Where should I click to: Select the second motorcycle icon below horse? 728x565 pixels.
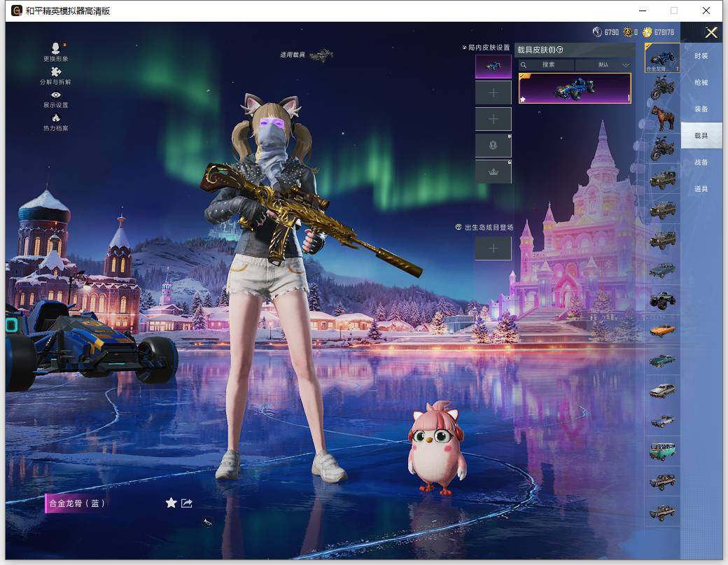[662, 148]
